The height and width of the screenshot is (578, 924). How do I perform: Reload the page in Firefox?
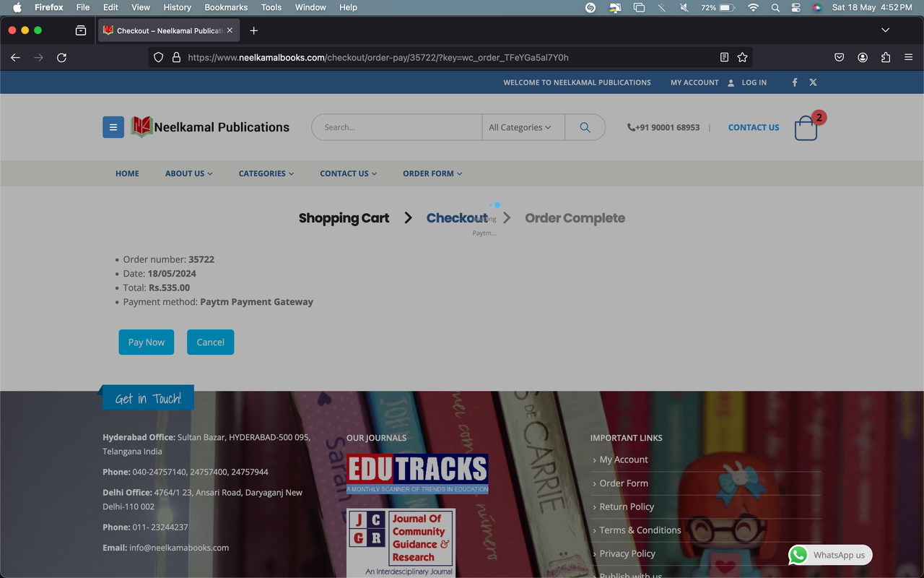click(x=62, y=58)
